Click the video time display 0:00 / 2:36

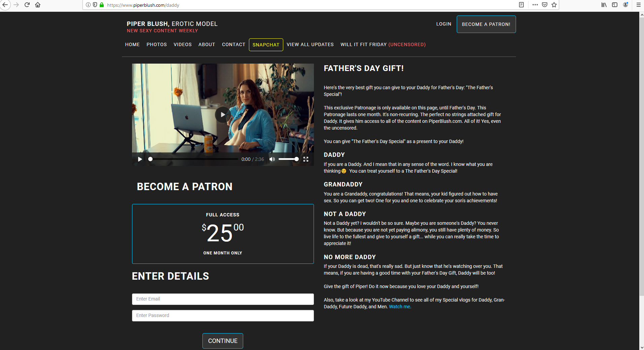[x=253, y=159]
